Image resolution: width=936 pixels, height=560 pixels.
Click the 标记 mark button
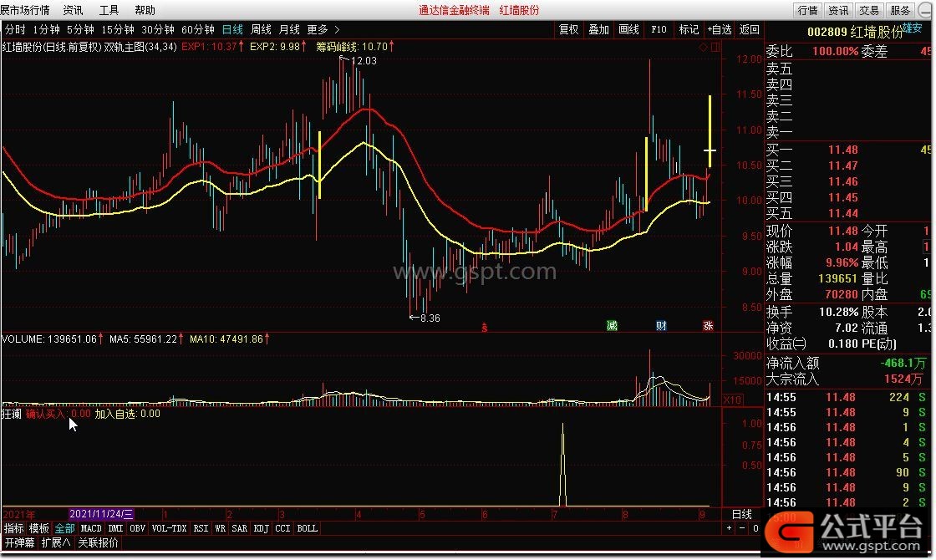(x=689, y=29)
